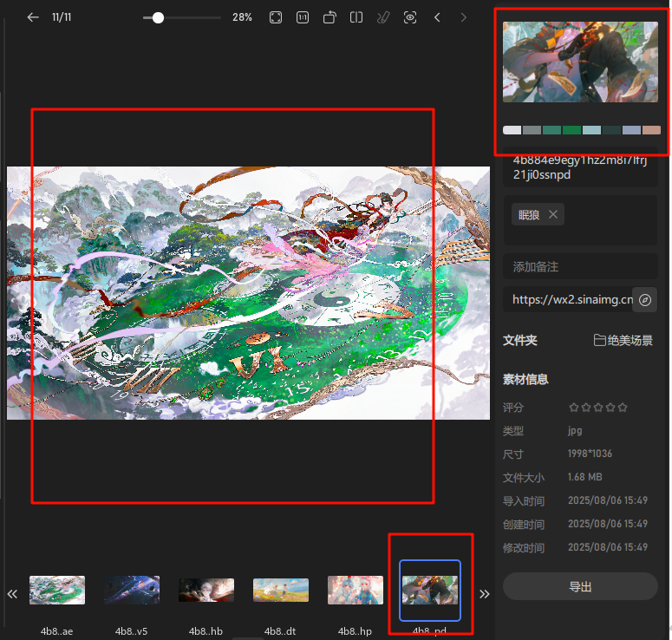This screenshot has width=672, height=640.
Task: Rotate the image with the rotate icon
Action: tap(329, 17)
